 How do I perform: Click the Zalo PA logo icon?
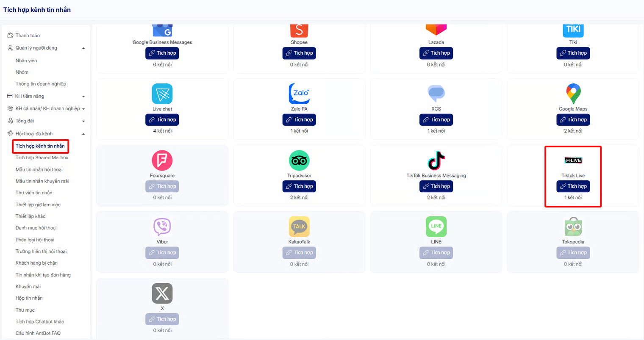[x=299, y=94]
